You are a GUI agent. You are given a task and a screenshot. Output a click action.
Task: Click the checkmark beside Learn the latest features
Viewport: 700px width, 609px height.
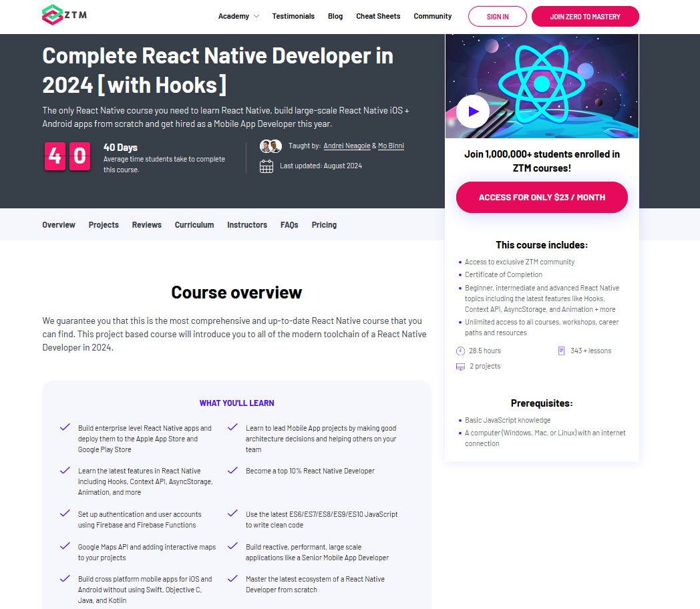(65, 470)
